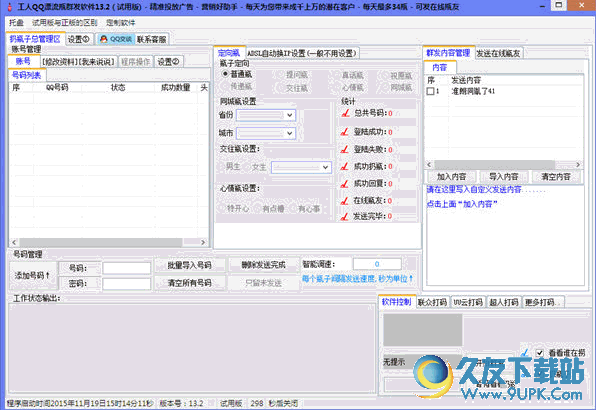Click the red icon beside 在线瓶友
Screen dimensions: 596x410
(x=344, y=201)
